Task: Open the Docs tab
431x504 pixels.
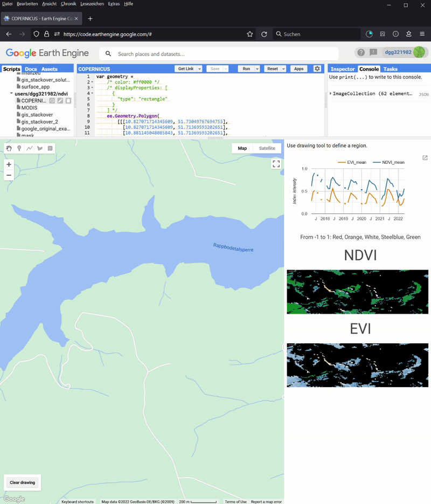Action: tap(31, 69)
